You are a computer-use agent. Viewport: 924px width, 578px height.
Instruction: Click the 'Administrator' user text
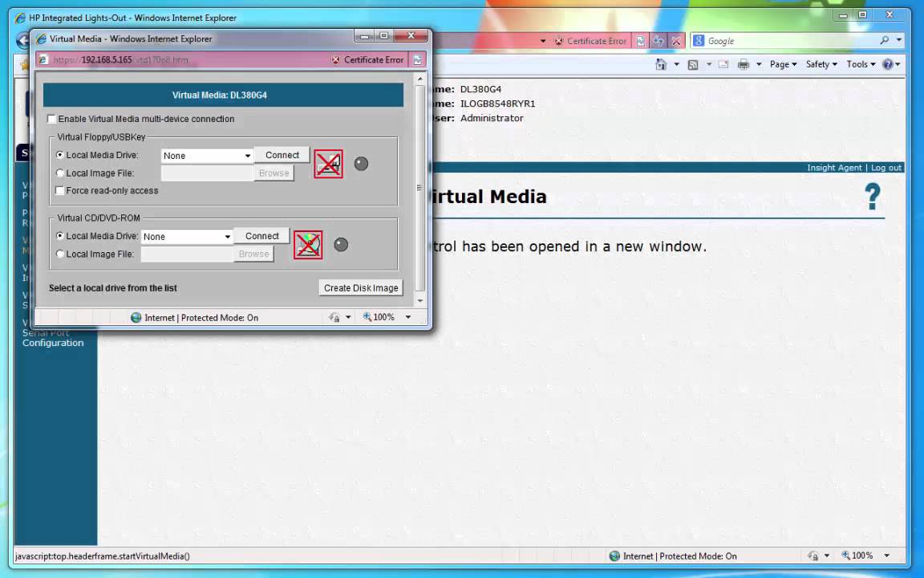[492, 118]
